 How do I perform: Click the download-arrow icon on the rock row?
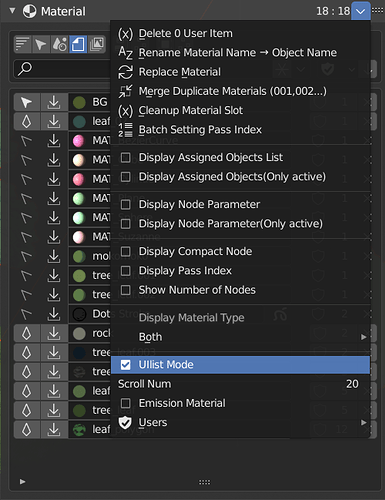click(x=54, y=333)
